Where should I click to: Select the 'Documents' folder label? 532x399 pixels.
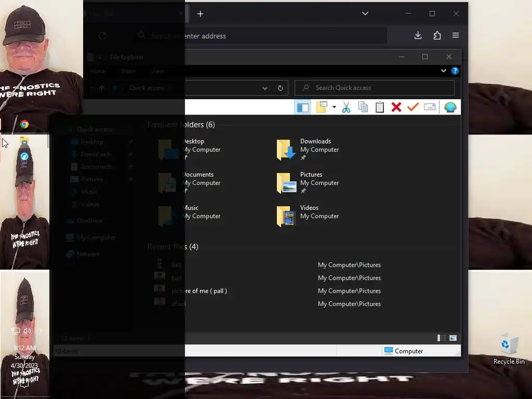(198, 175)
